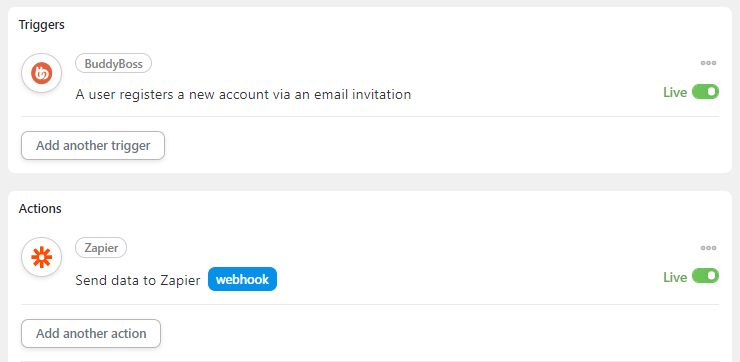Select the Zapier integration label pill
This screenshot has width=740, height=362.
point(101,248)
